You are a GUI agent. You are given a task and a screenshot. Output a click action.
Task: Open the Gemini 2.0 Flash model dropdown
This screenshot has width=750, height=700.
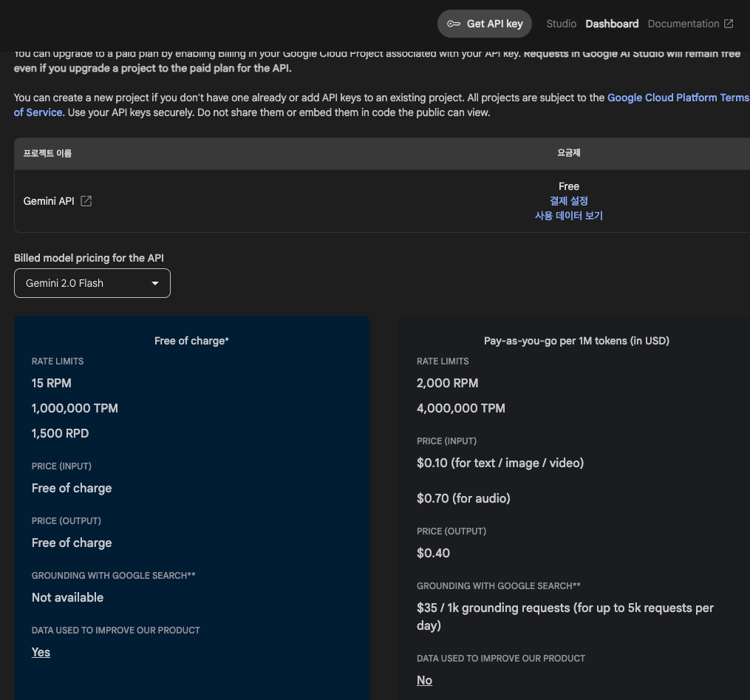pos(92,283)
